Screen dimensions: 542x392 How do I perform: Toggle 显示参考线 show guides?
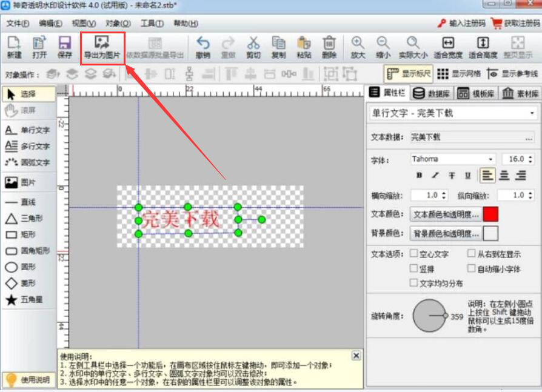(512, 73)
